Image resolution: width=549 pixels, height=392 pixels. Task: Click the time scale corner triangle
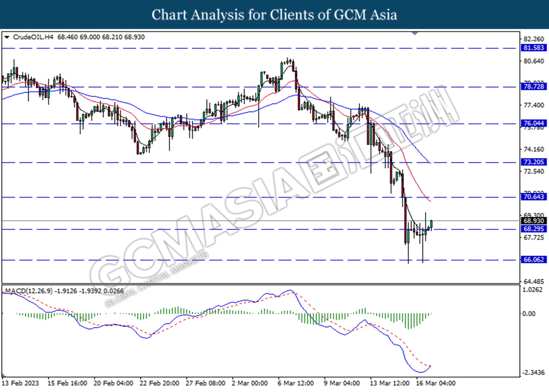pos(4,375)
